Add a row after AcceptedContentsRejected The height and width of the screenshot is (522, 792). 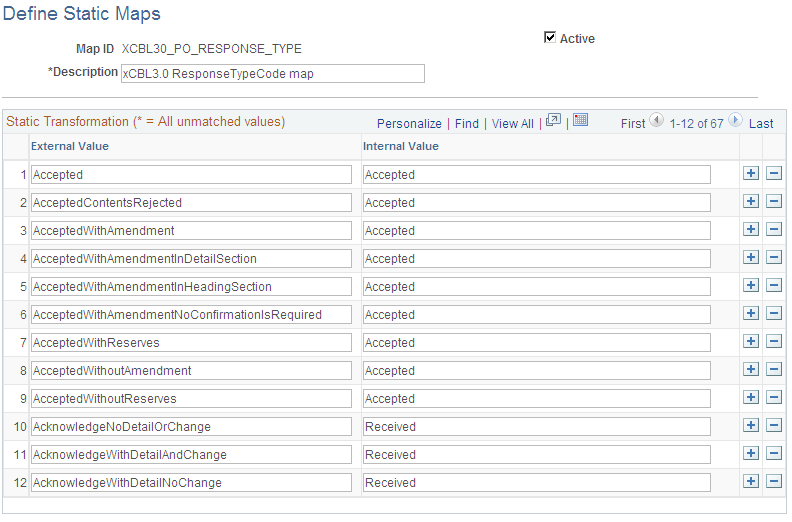tap(751, 201)
